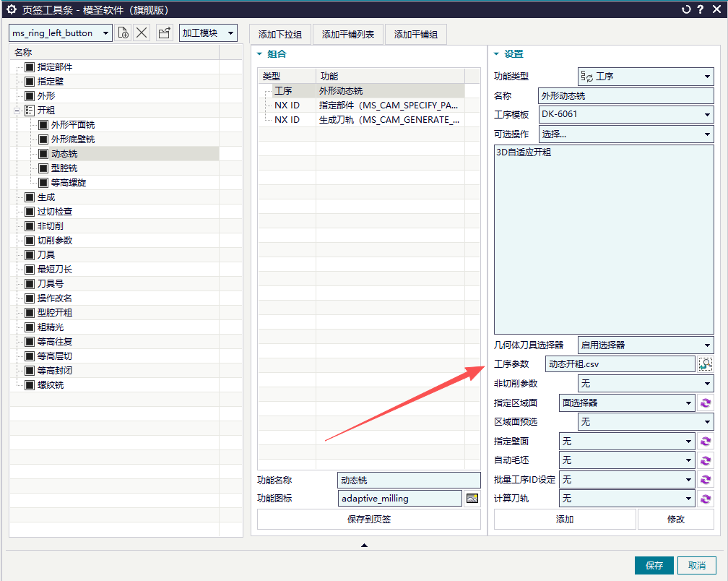Image resolution: width=728 pixels, height=581 pixels.
Task: Select 型腔铣 in the tree
Action: 64,168
